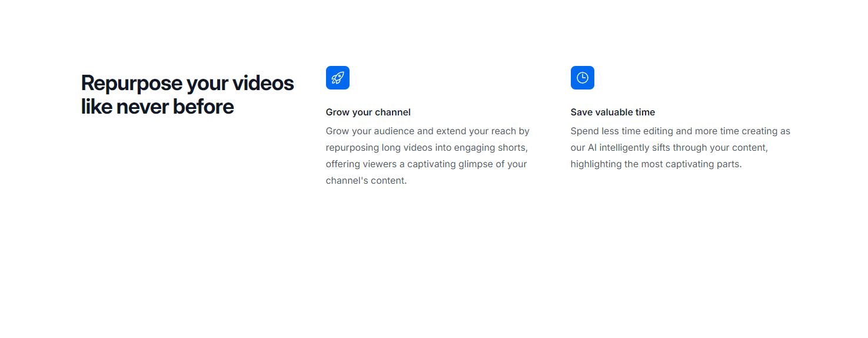
Task: Click the paragraph starting 'Spend less time editing'
Action: coord(680,147)
